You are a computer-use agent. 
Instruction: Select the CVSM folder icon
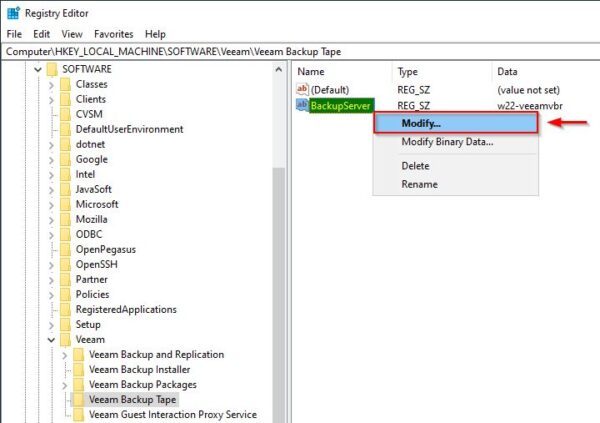[65, 114]
